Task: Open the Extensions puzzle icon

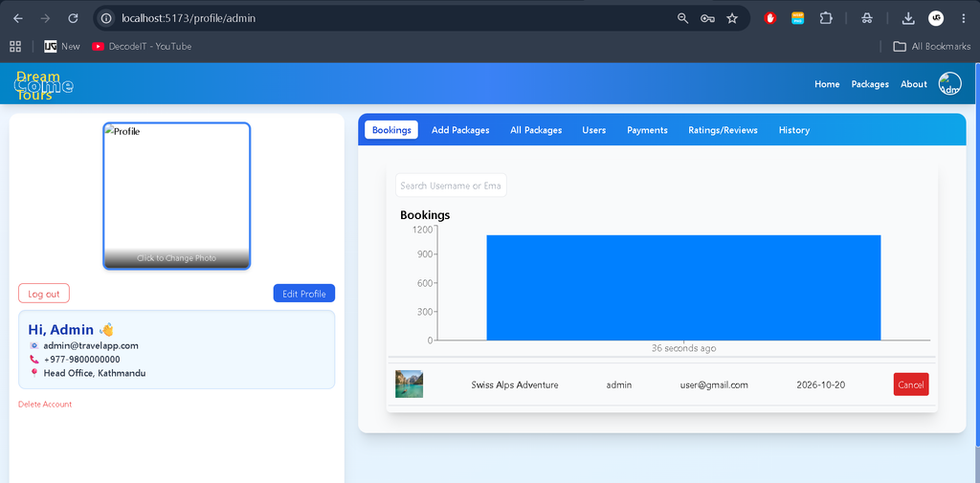Action: (x=826, y=19)
